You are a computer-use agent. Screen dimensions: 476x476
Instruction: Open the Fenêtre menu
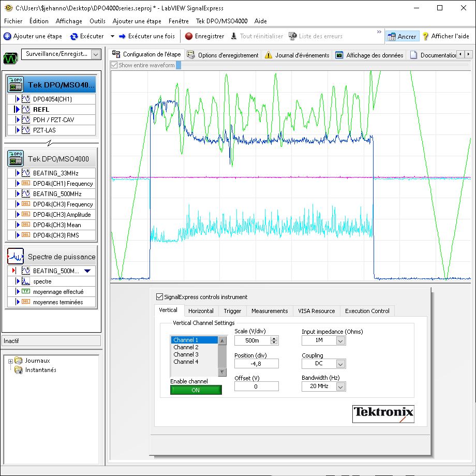point(178,21)
